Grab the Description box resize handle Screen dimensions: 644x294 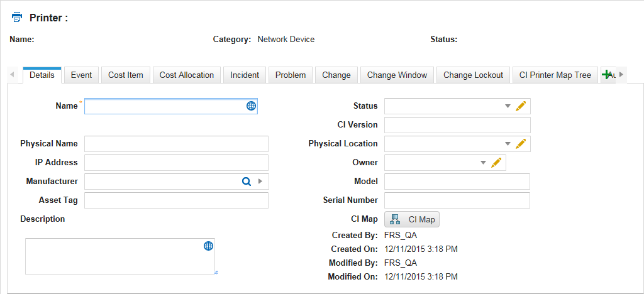(x=216, y=272)
